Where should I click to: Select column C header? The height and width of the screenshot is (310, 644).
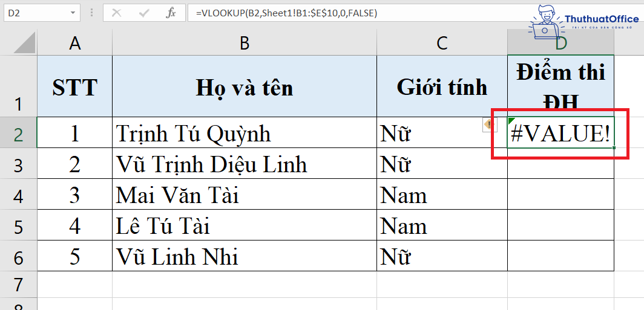click(442, 43)
